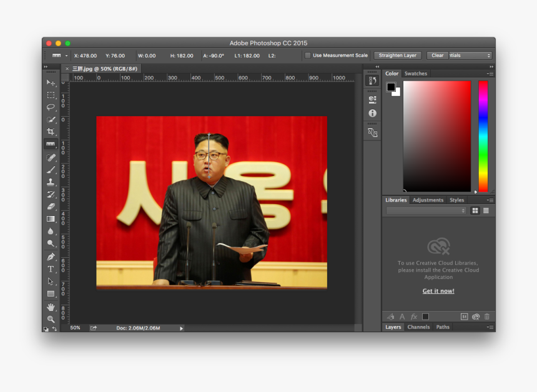The width and height of the screenshot is (537, 392).
Task: Add character style in Libraries panel
Action: (402, 316)
